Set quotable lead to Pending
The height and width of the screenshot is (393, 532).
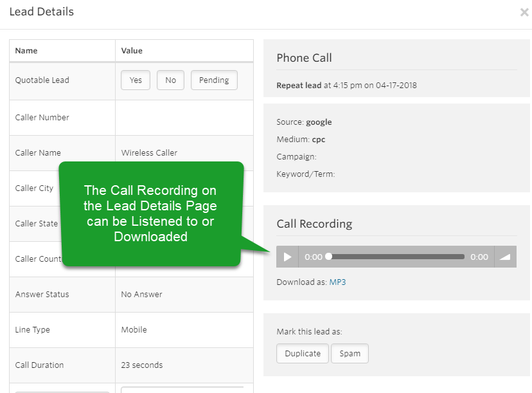pos(214,80)
